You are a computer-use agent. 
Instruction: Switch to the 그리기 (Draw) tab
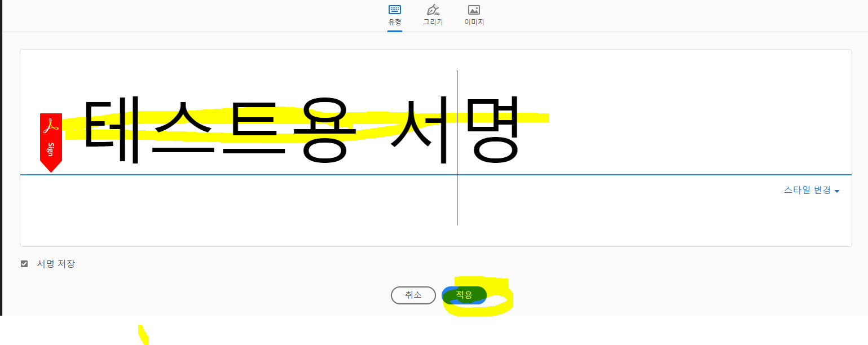coord(433,15)
